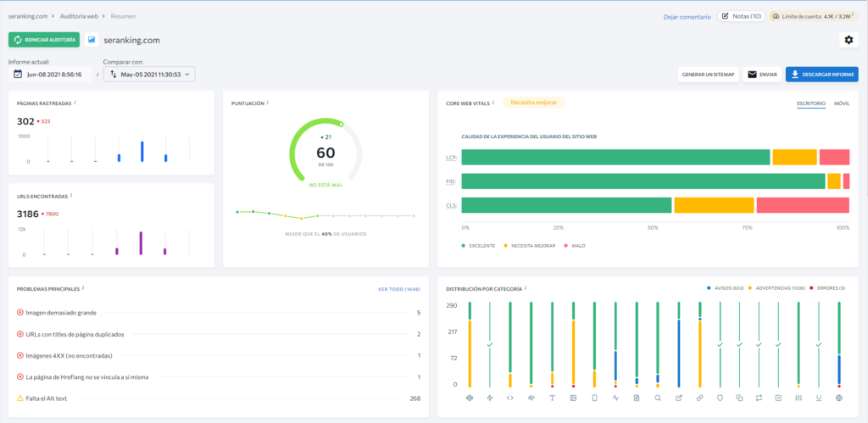Select the shield security category icon
Viewport: 868px width, 423px height.
click(x=720, y=398)
